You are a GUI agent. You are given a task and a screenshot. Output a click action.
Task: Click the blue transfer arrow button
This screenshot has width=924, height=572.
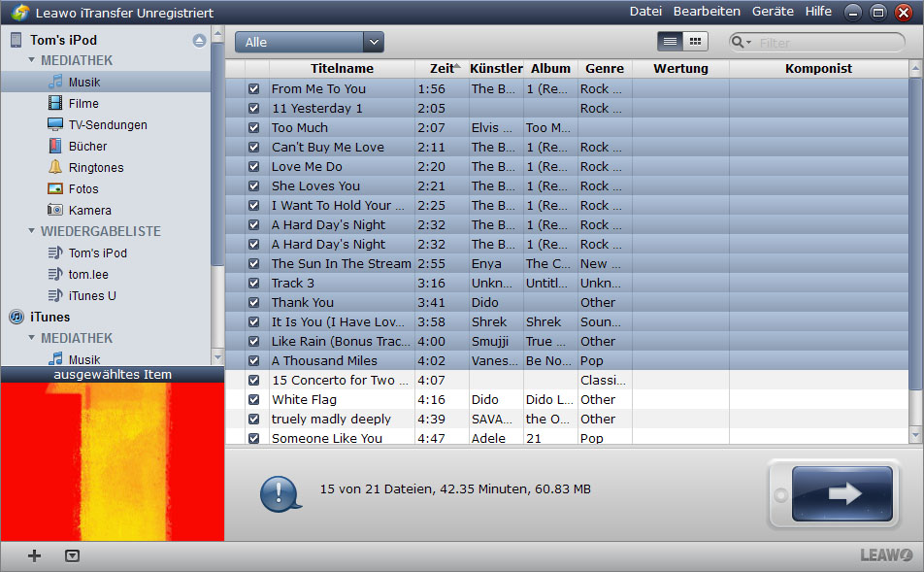pos(842,493)
